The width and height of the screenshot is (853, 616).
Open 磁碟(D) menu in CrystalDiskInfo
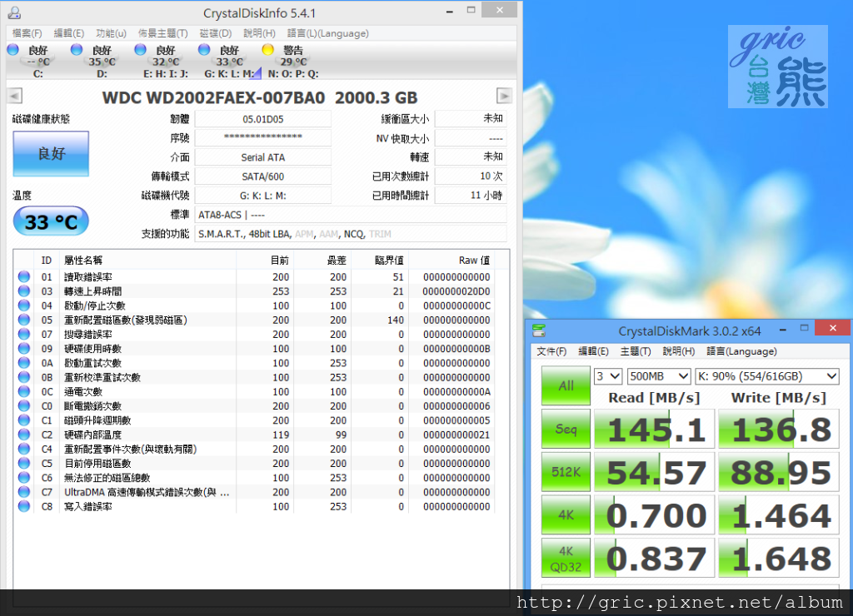[216, 33]
